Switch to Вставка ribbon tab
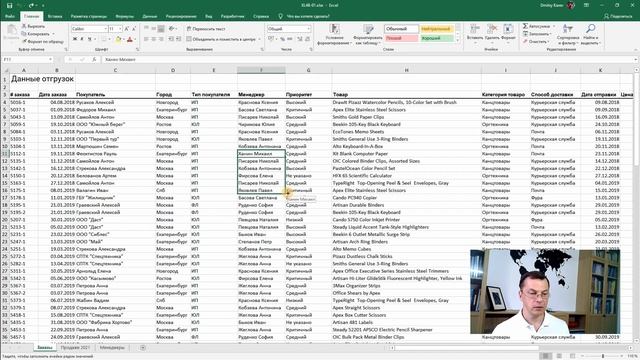 55,16
